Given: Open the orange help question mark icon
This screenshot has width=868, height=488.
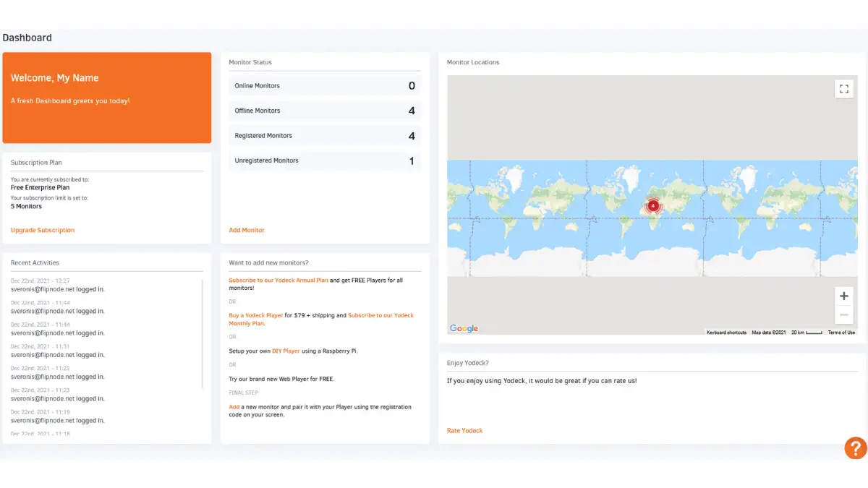Looking at the screenshot, I should [x=856, y=448].
